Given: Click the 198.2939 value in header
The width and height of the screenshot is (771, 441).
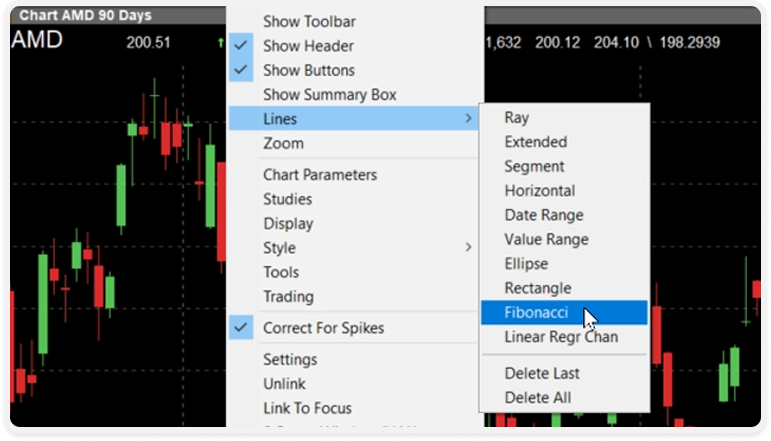Looking at the screenshot, I should (x=689, y=42).
